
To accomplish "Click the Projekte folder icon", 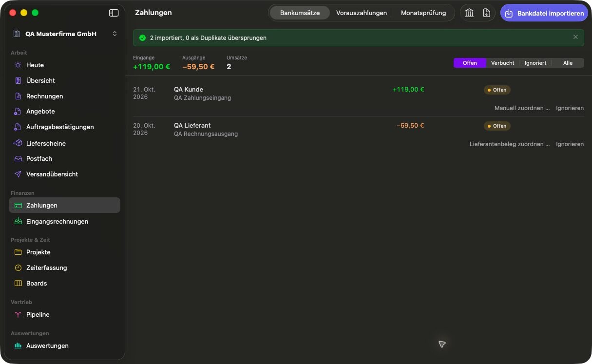I will pos(18,252).
